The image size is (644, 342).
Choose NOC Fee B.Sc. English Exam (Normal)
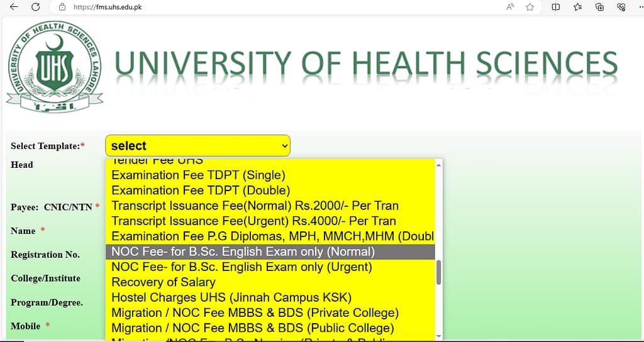pyautogui.click(x=243, y=252)
